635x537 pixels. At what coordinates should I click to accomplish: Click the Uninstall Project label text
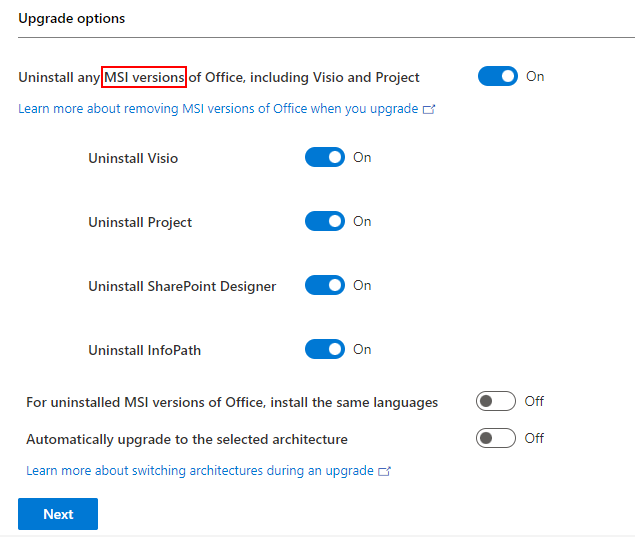coord(140,222)
